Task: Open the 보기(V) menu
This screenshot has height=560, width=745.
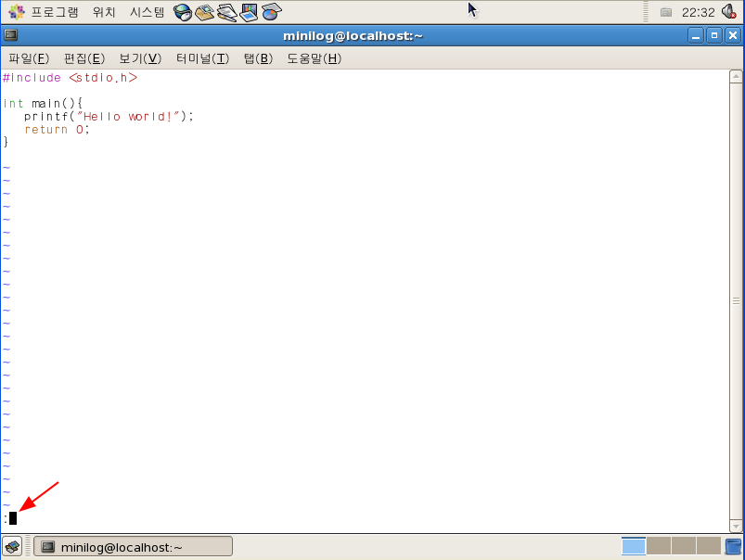Action: pyautogui.click(x=140, y=58)
